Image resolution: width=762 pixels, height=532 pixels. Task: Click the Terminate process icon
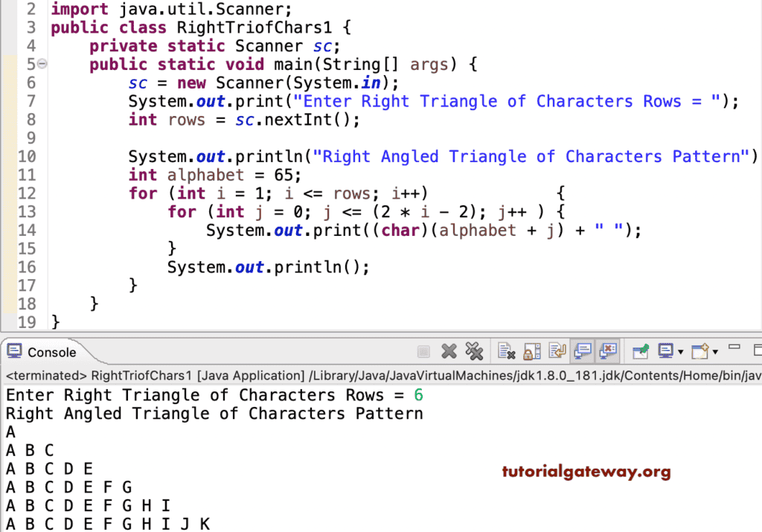[x=423, y=351]
